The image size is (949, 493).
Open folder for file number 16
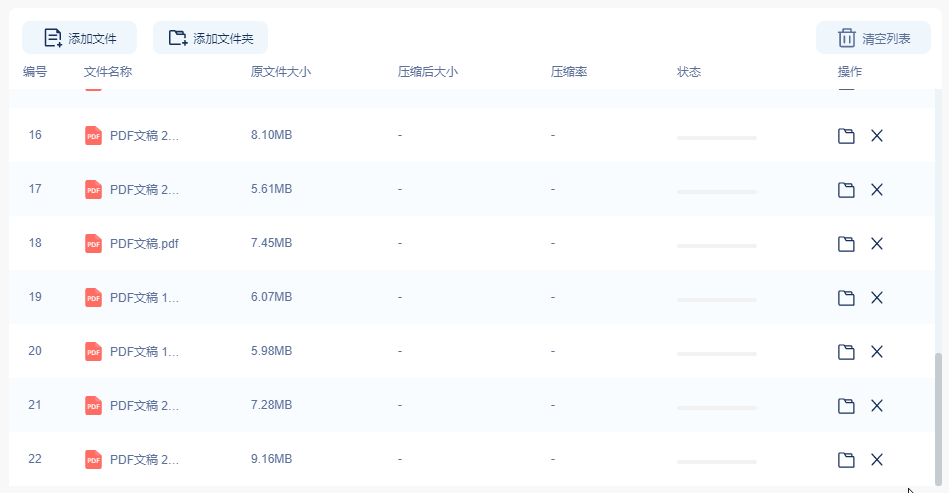click(846, 136)
